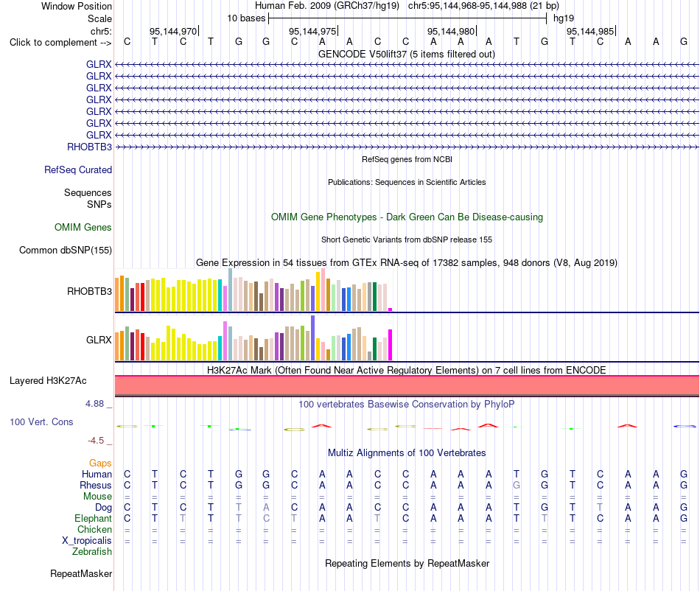Image resolution: width=700 pixels, height=591 pixels.
Task: Click coordinate marker 95,144,975
Action: (312, 31)
